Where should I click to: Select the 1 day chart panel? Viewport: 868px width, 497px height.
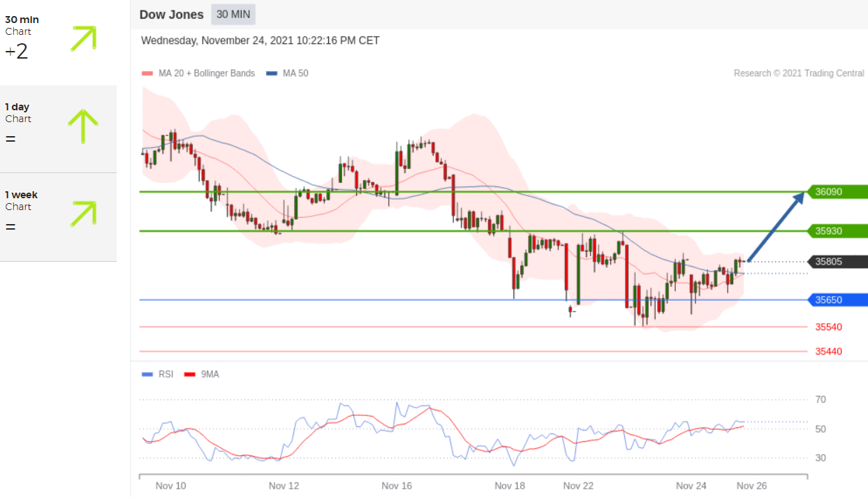click(58, 129)
